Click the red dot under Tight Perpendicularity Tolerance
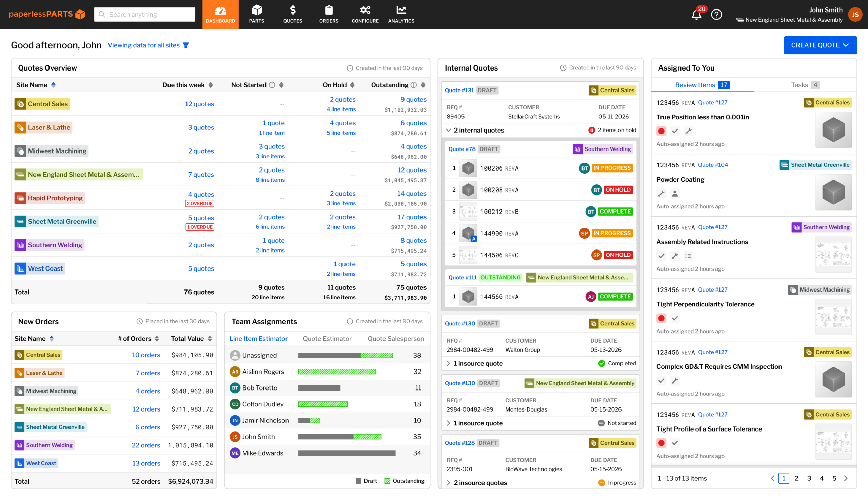868x500 pixels. coord(661,318)
